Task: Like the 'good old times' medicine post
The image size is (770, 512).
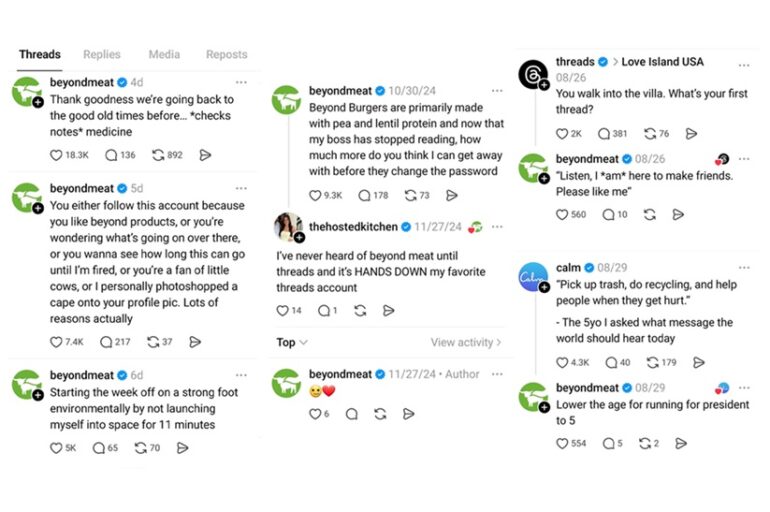Action: click(56, 155)
